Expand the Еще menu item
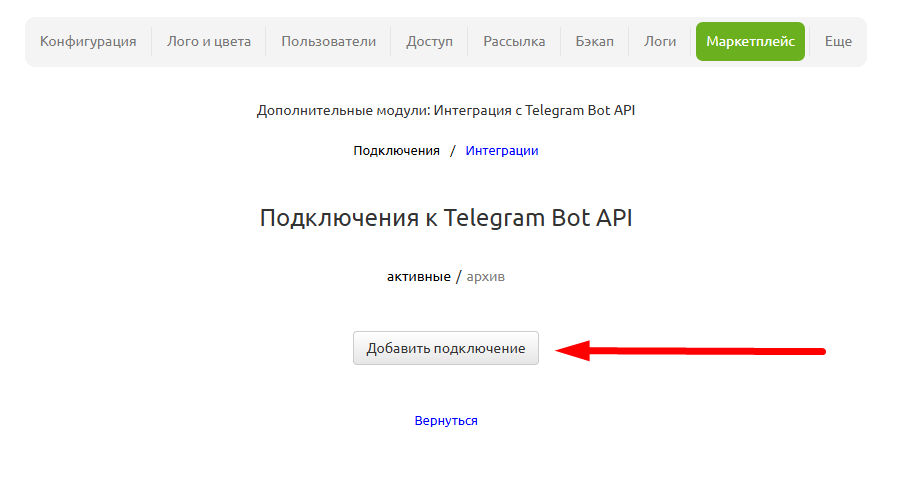This screenshot has width=917, height=501. 838,42
